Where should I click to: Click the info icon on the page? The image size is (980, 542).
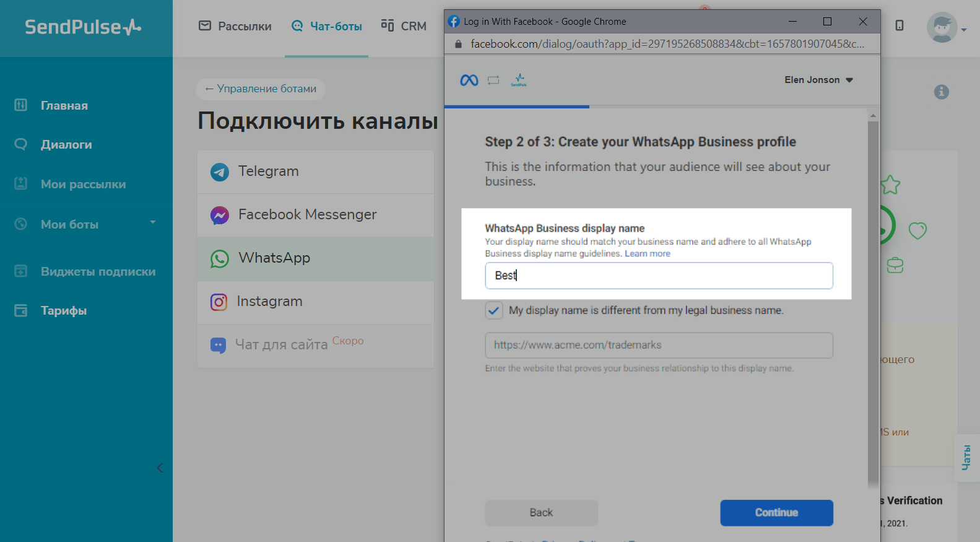[x=942, y=92]
